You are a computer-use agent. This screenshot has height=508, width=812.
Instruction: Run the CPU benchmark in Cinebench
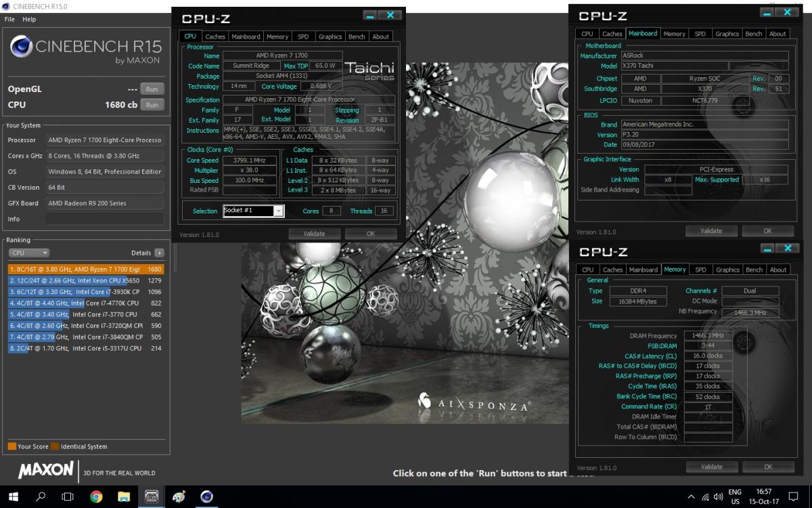[152, 105]
